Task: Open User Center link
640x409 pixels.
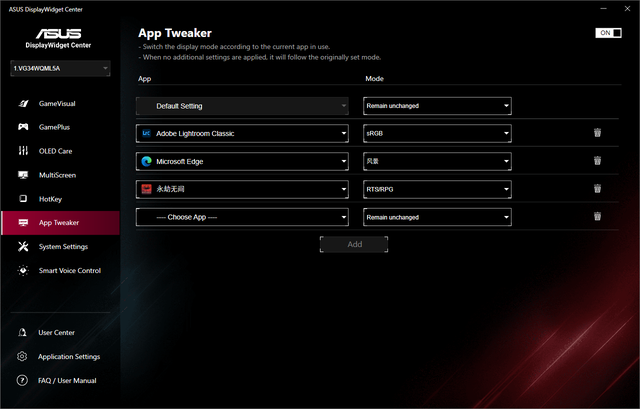Action: click(56, 333)
